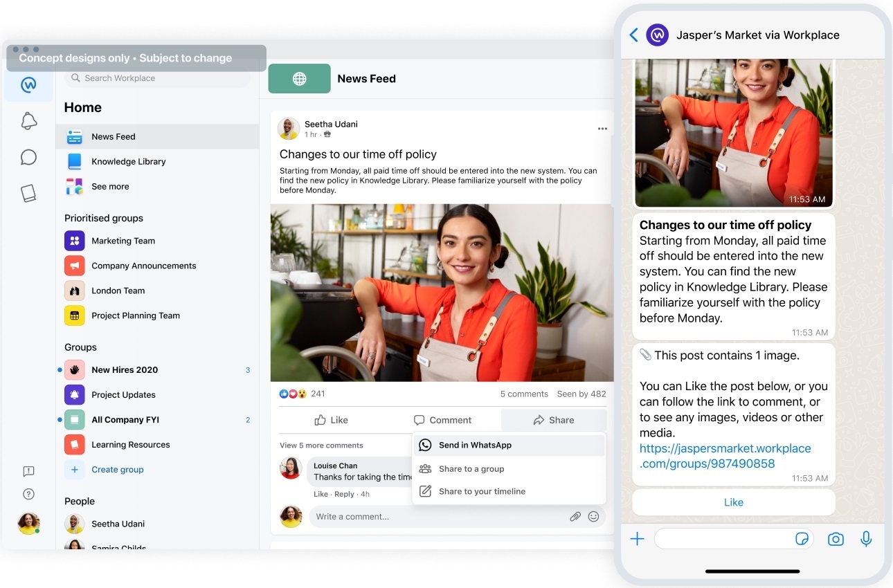This screenshot has height=588, width=893.
Task: Tap the sticker icon in WhatsApp input
Action: pyautogui.click(x=802, y=539)
